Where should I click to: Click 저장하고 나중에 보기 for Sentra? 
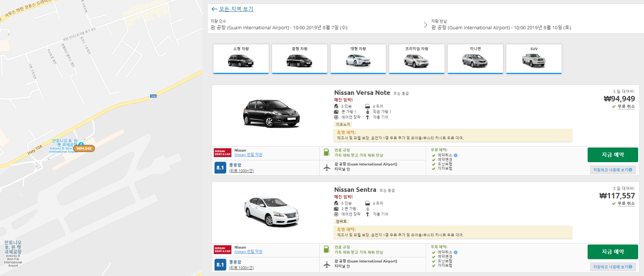coord(613,267)
